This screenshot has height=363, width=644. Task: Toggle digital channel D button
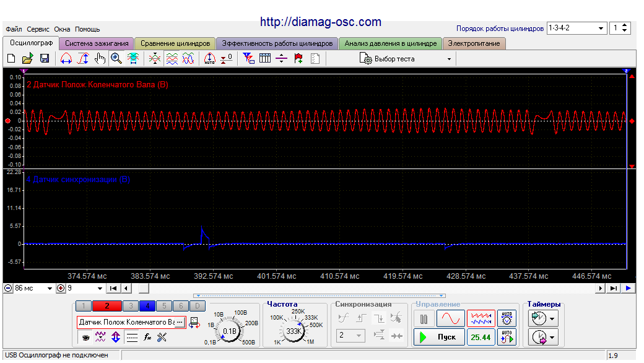pyautogui.click(x=198, y=306)
